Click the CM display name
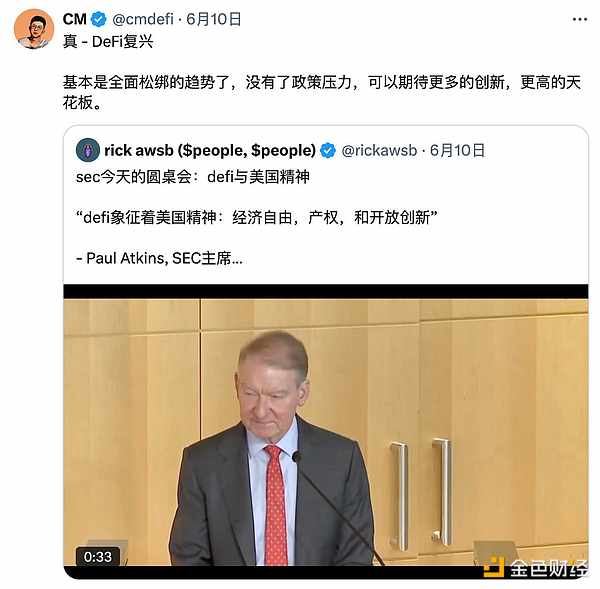 click(75, 19)
